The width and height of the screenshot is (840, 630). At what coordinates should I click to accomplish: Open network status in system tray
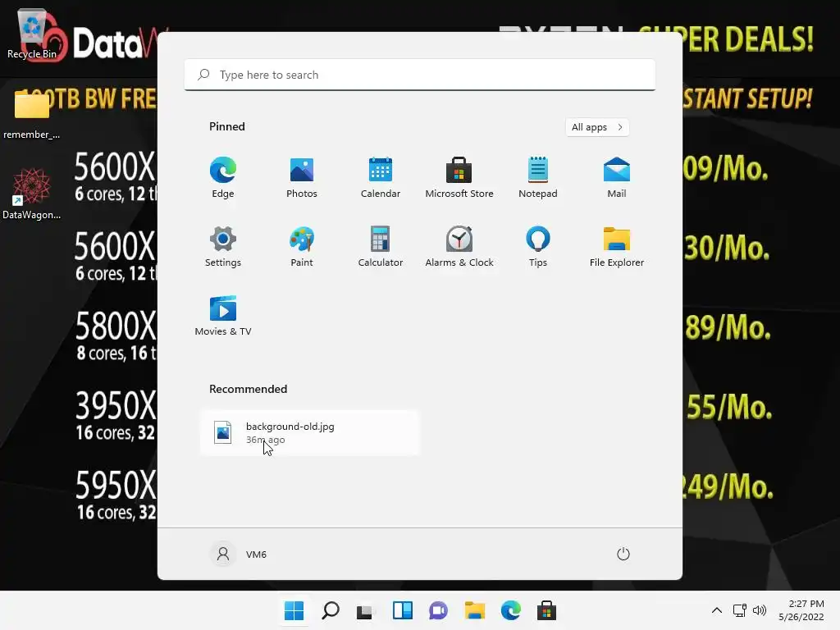(x=740, y=610)
